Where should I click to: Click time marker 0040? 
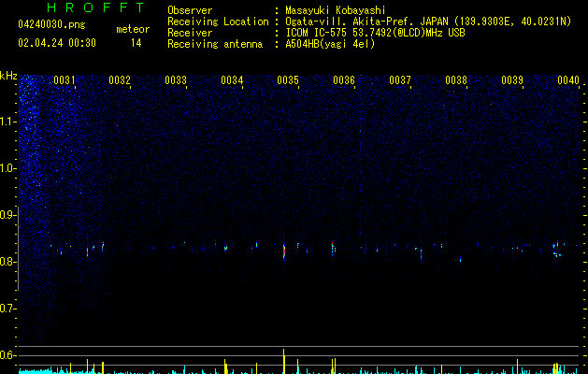point(568,80)
